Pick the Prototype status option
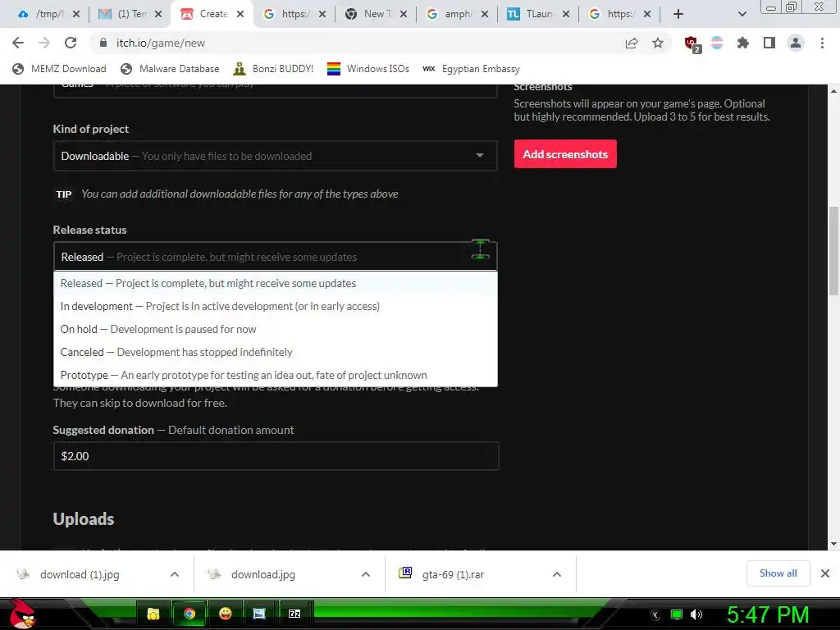 point(276,375)
